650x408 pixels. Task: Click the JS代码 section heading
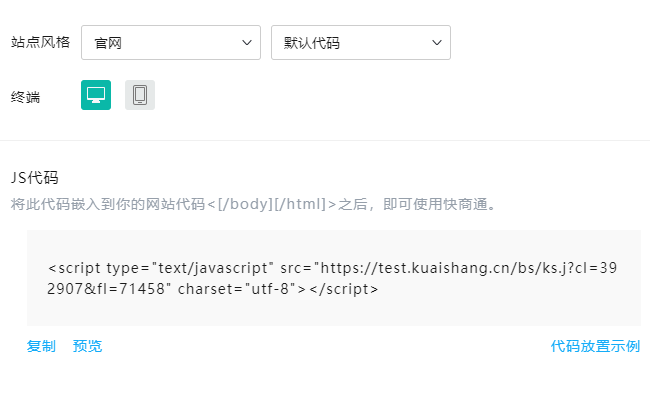click(34, 178)
